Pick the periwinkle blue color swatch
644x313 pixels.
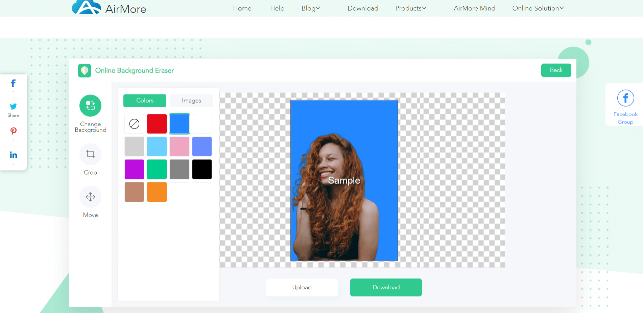pyautogui.click(x=202, y=147)
